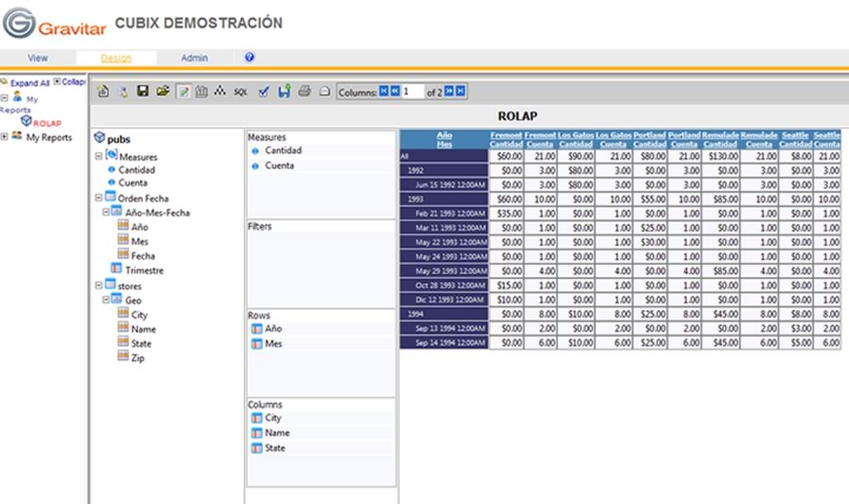Screen dimensions: 849x504
Task: Toggle the design edit mode icon
Action: (x=183, y=92)
